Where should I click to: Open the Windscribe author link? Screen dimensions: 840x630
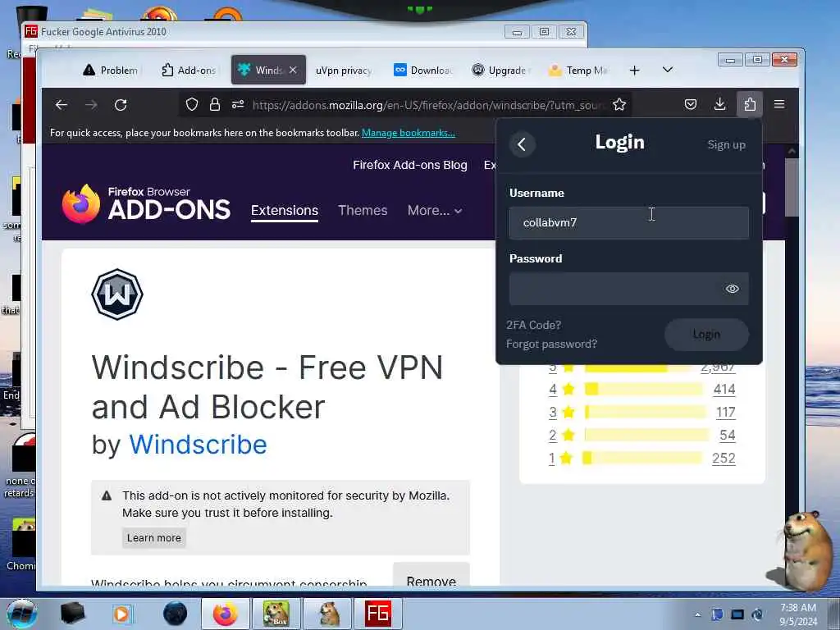(198, 445)
